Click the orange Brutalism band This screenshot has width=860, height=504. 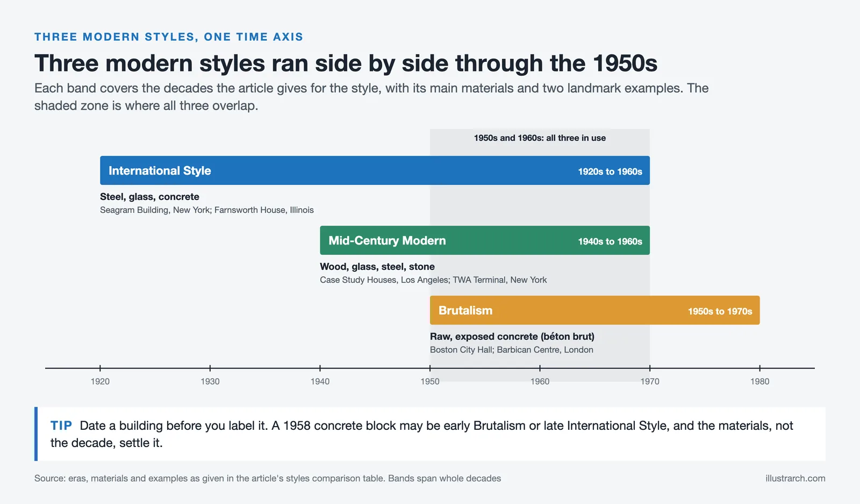tap(594, 310)
